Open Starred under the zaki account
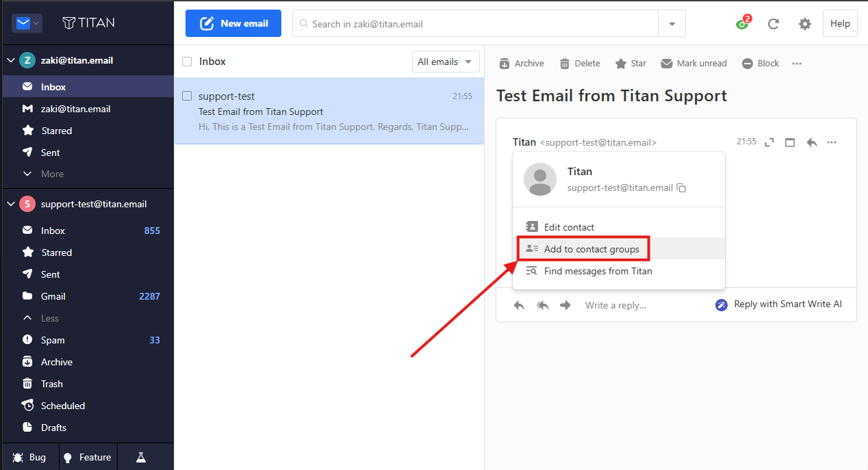 click(87, 131)
